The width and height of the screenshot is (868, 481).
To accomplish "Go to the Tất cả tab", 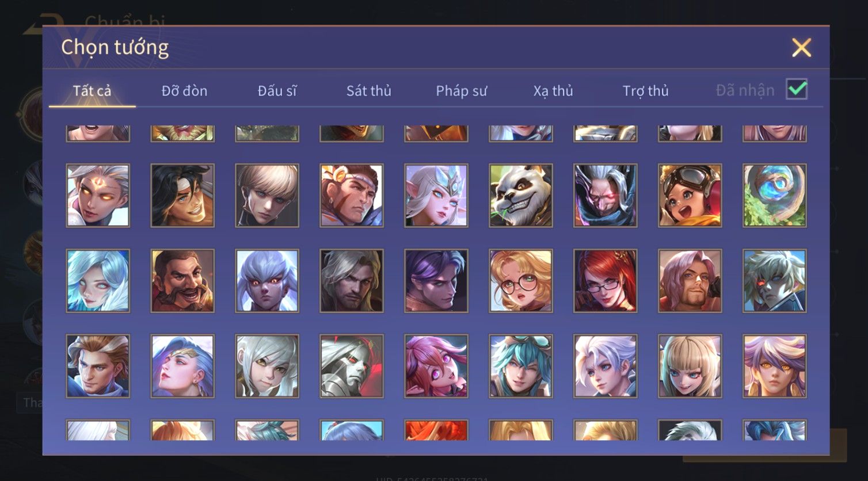I will [92, 91].
